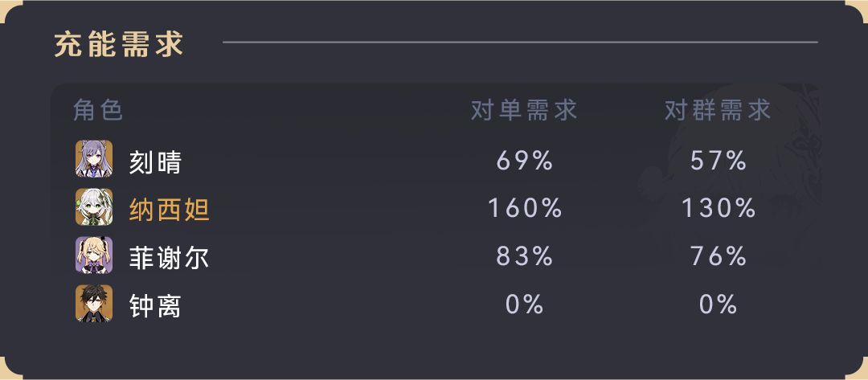This screenshot has height=380, width=868.
Task: Click 纳西妲's single-target value 160%
Action: pos(525,209)
